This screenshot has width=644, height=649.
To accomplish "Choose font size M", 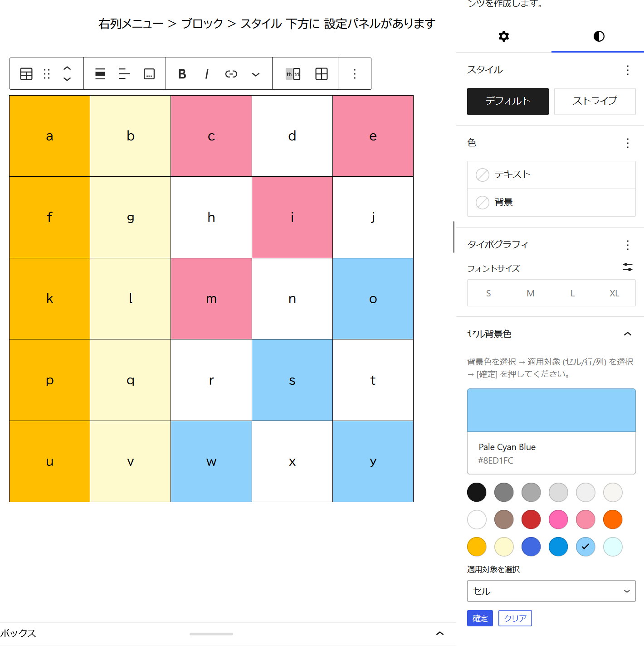I will point(531,293).
